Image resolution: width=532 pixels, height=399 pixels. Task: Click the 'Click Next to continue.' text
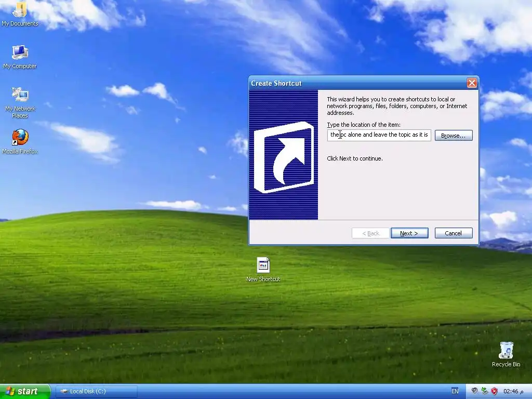[354, 158]
